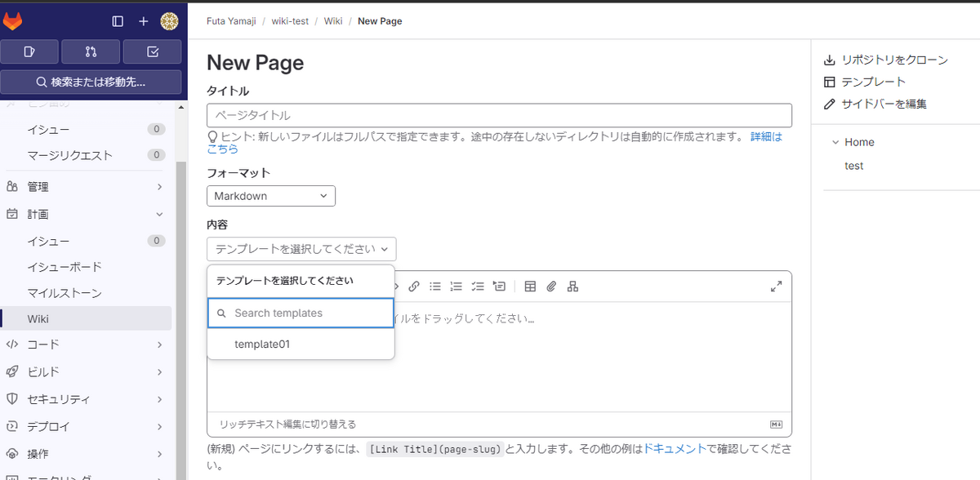Insert a table using the table icon

coord(530,287)
